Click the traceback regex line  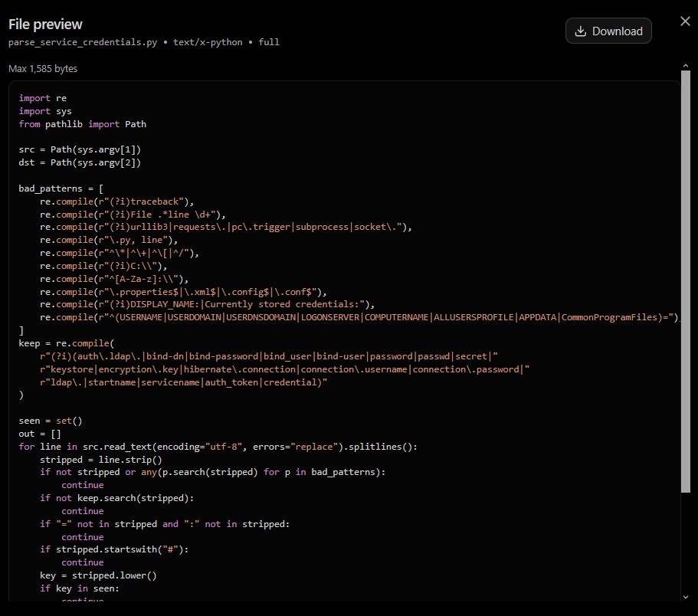click(117, 202)
